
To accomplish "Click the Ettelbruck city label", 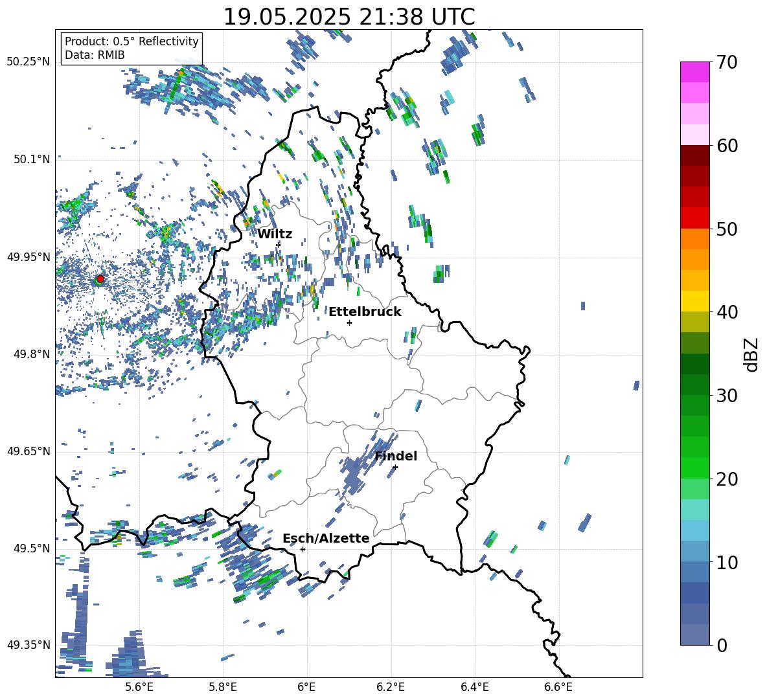I will click(x=365, y=312).
